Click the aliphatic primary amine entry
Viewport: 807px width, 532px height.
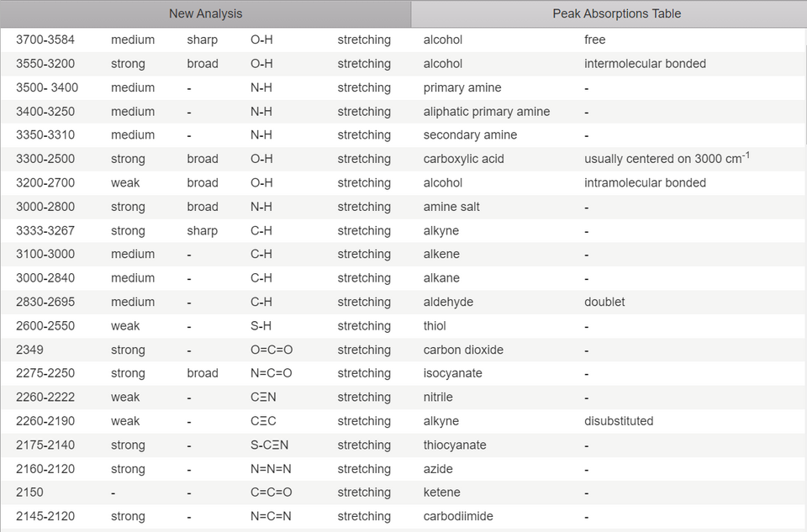coord(487,112)
